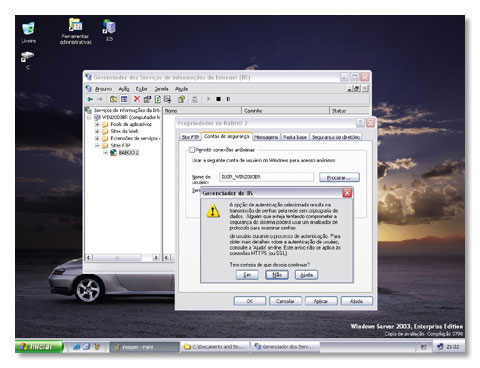Select the Contas de segurança tab
Image resolution: width=480 pixels, height=368 pixels.
coord(227,136)
